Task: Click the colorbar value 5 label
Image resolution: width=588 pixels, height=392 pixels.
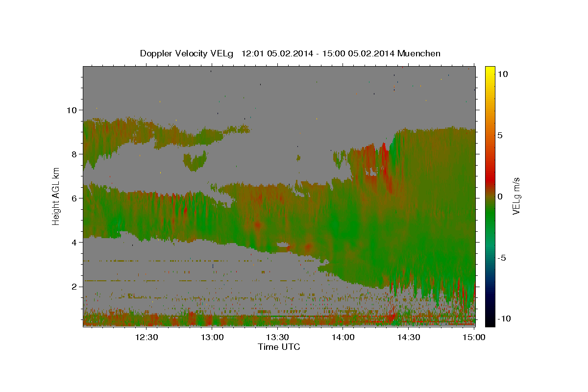Action: 500,135
